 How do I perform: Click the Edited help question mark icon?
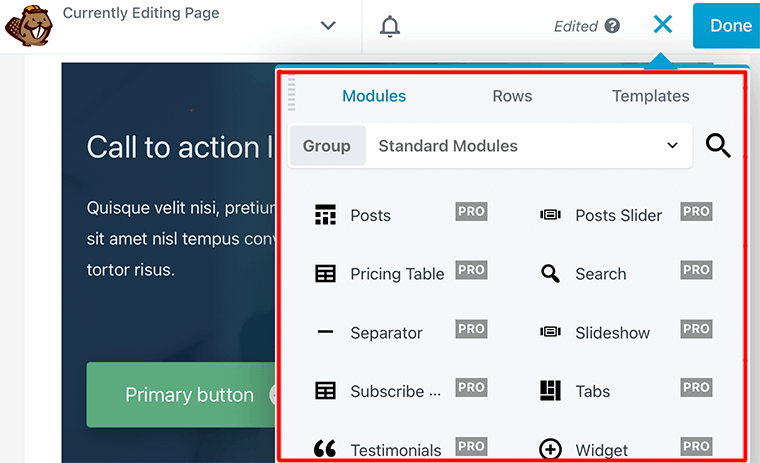(612, 27)
